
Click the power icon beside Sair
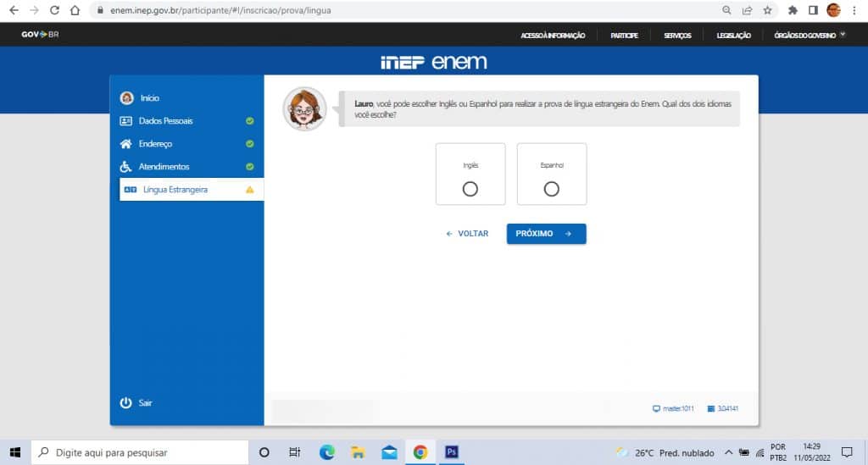pos(126,403)
